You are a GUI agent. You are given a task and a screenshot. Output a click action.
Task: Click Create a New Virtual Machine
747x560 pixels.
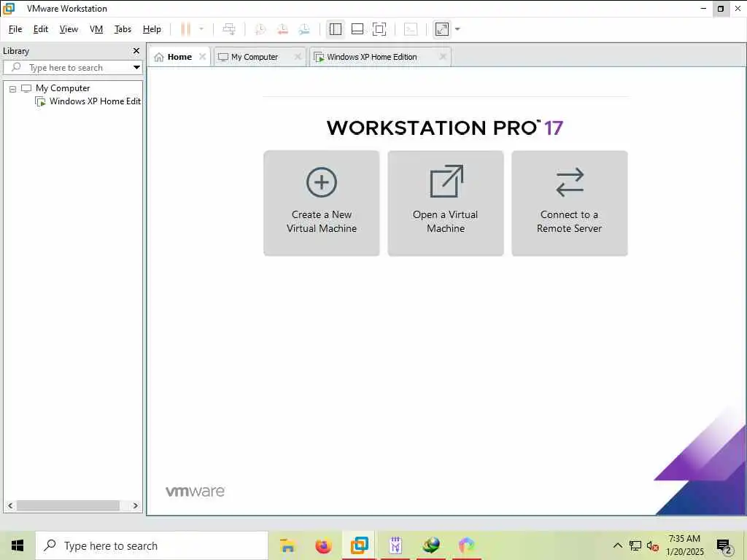click(x=322, y=203)
